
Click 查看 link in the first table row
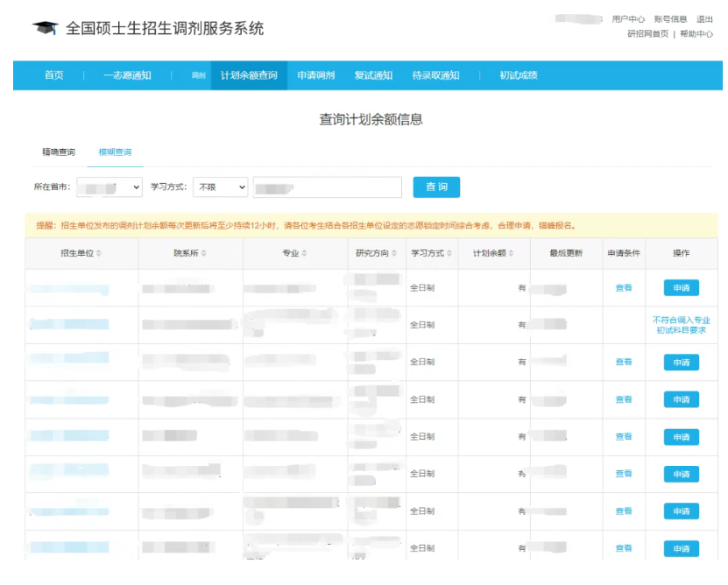pos(623,288)
